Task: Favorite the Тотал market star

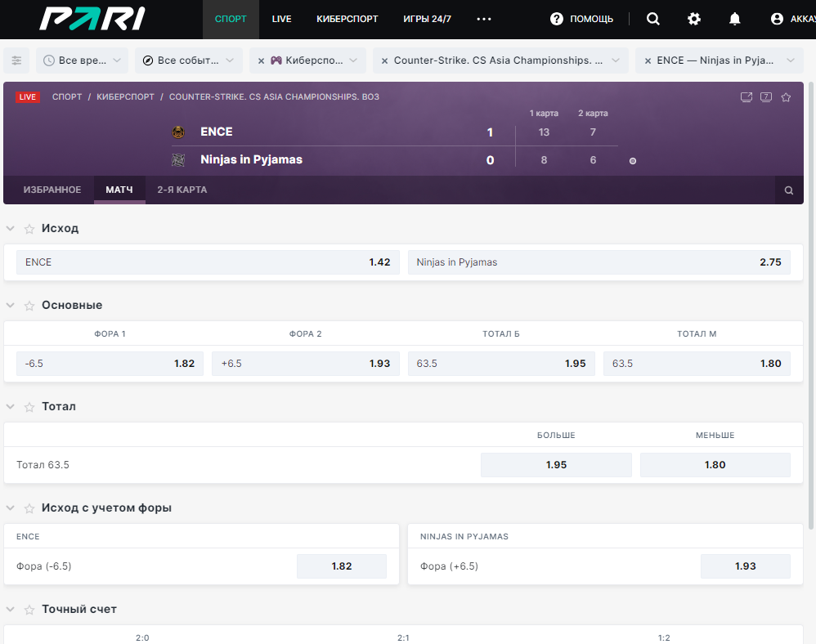Action: 29,407
